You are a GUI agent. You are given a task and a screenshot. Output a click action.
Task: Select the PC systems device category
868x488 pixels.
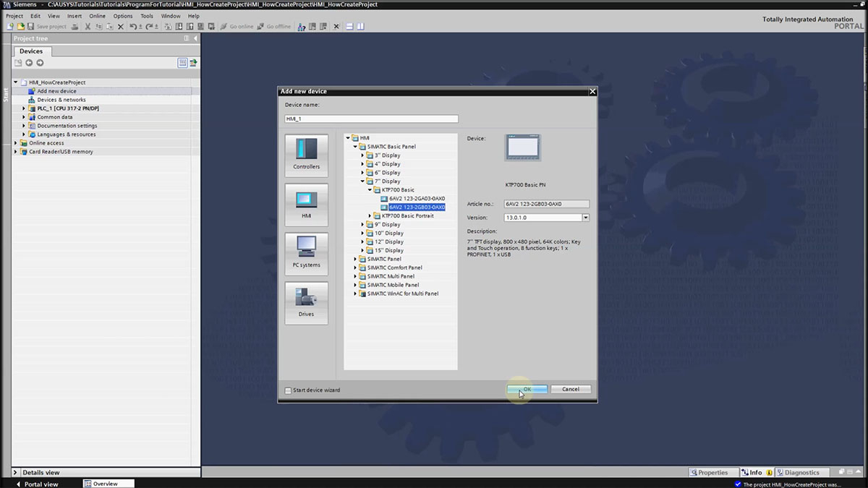[306, 254]
